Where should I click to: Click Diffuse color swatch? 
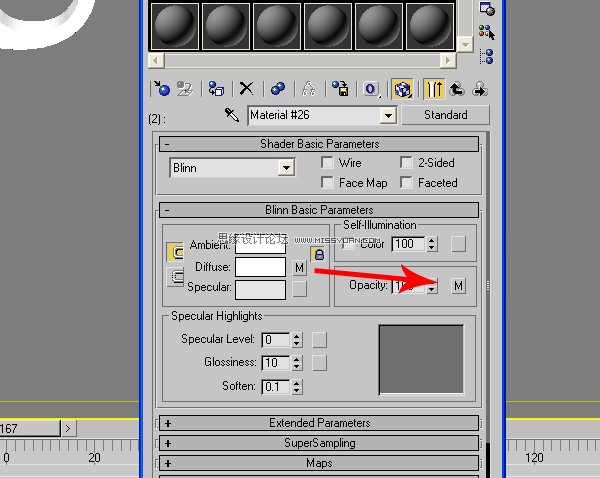pos(260,267)
